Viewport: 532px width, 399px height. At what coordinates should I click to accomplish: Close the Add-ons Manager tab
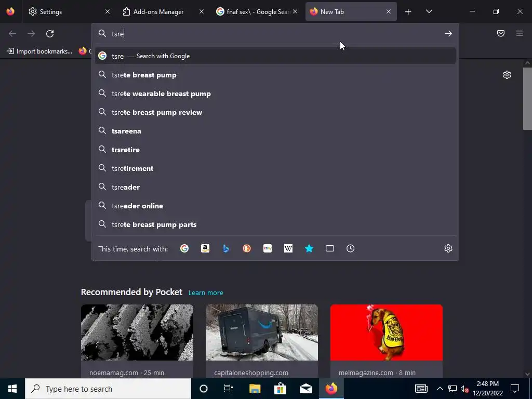click(202, 11)
